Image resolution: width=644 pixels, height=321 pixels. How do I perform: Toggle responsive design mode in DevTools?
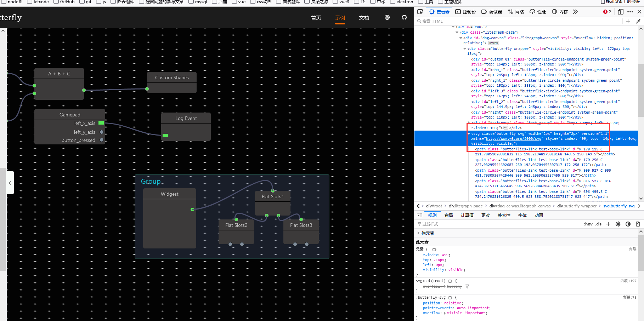coord(620,12)
